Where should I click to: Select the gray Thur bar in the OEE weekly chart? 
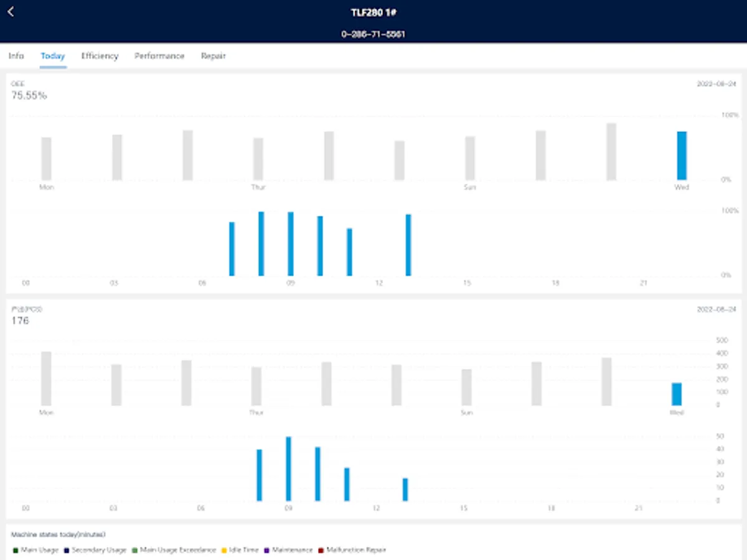pos(258,159)
